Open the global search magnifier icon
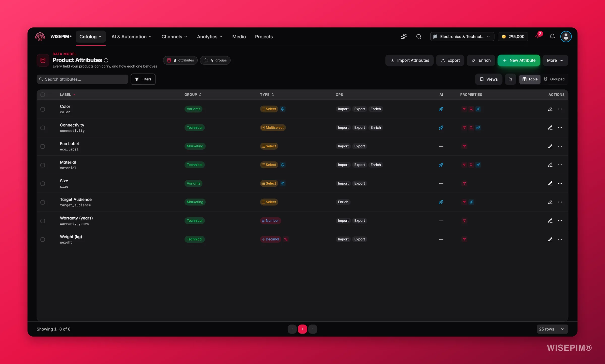The image size is (605, 364). (x=419, y=37)
